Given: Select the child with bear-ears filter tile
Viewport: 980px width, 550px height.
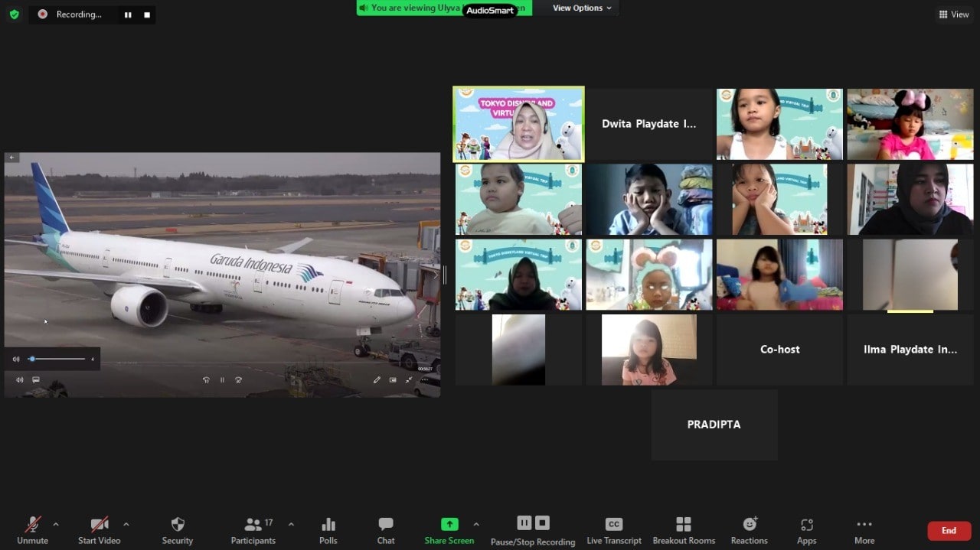Looking at the screenshot, I should pyautogui.click(x=648, y=274).
